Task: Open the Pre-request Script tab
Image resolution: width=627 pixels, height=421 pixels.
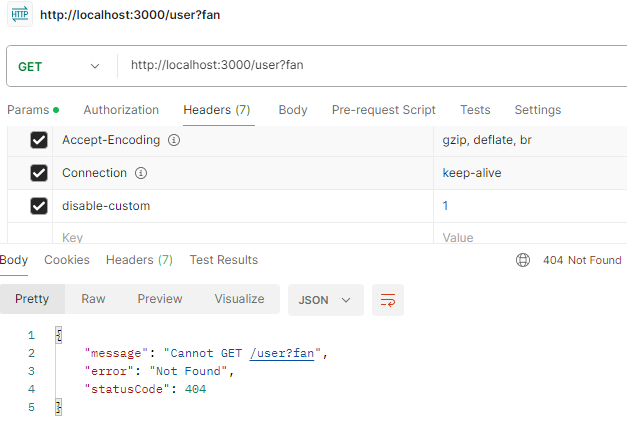Action: (383, 110)
